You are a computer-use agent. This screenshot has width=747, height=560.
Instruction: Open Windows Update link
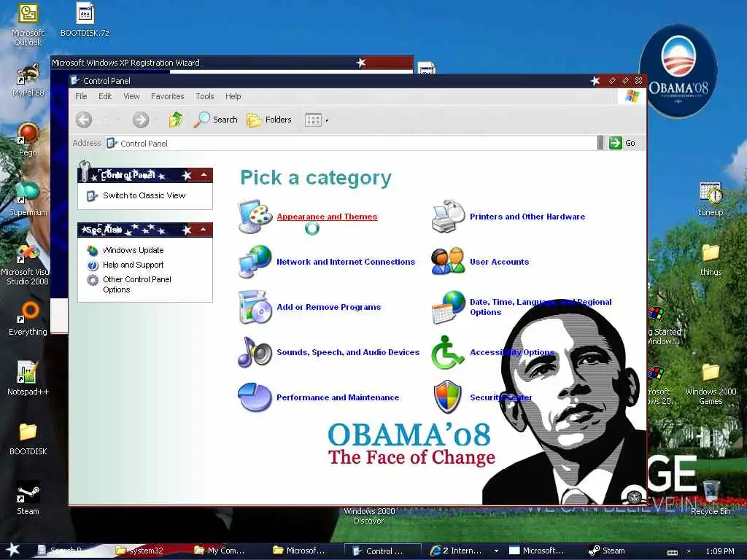[133, 251]
